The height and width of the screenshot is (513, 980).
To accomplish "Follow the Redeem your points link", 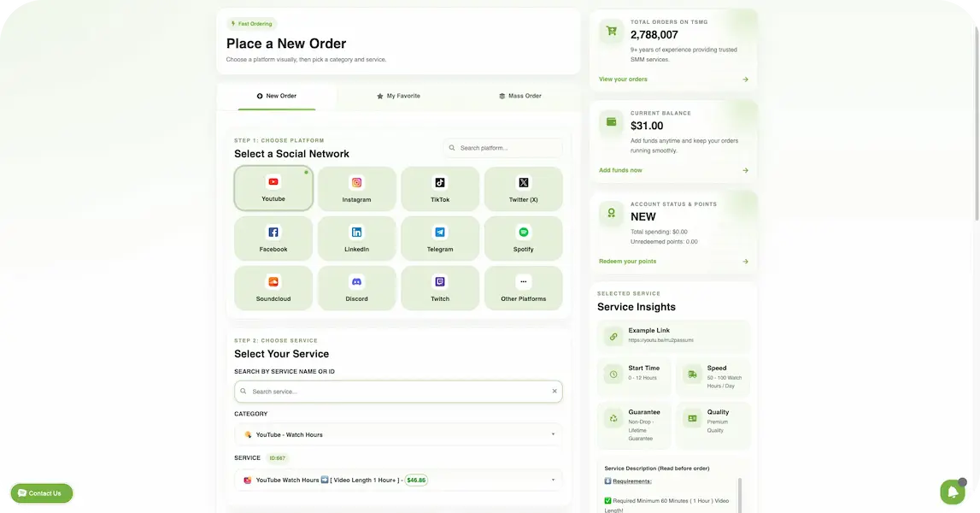I will tap(627, 262).
